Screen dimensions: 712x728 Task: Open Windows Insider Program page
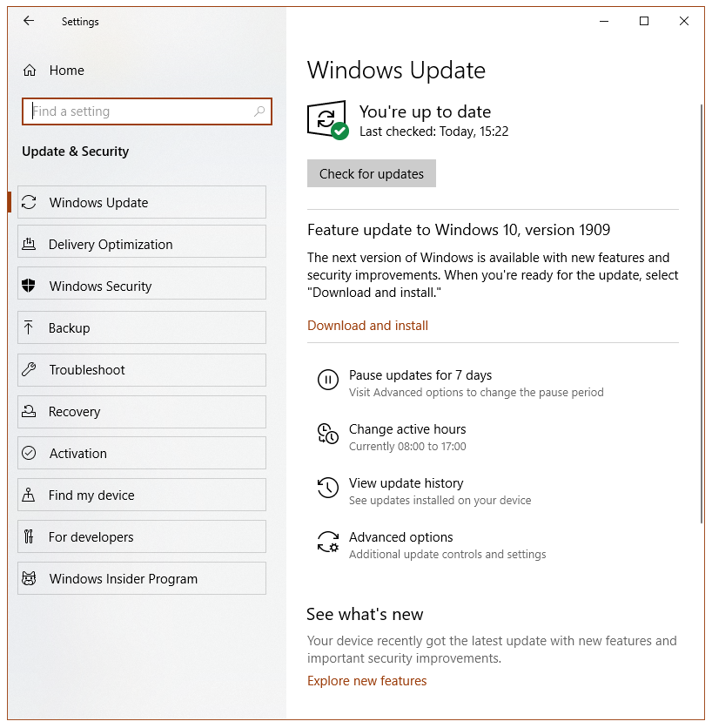click(142, 578)
